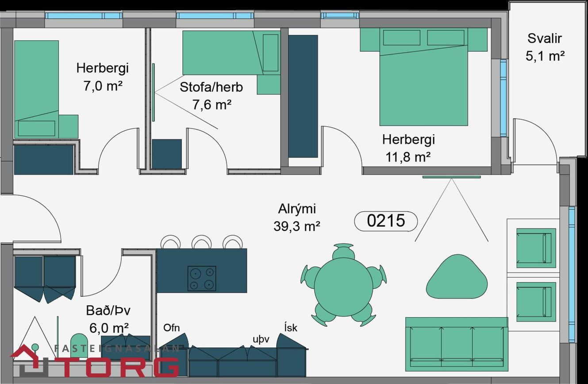The height and width of the screenshot is (384, 588).
Task: Click the Alrými 39,3 m² label
Action: click(x=297, y=217)
